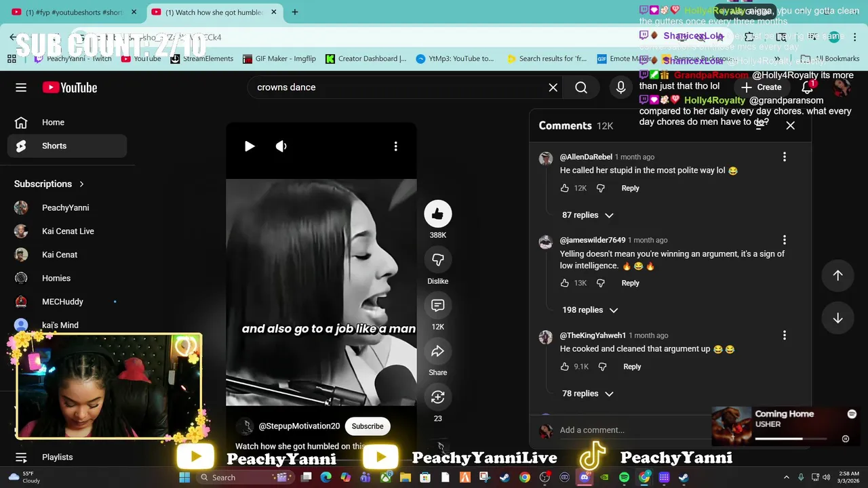Start voice search with the microphone
This screenshot has height=488, width=868.
tap(620, 87)
